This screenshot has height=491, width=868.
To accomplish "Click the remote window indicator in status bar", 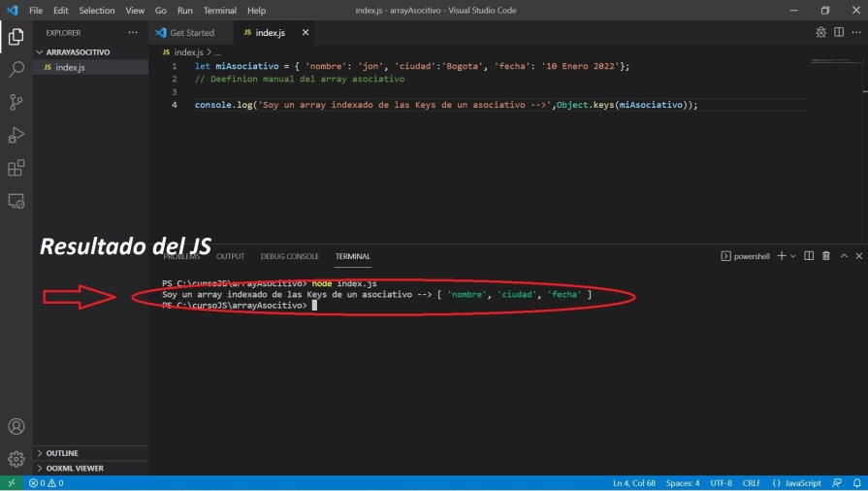I will 11,482.
